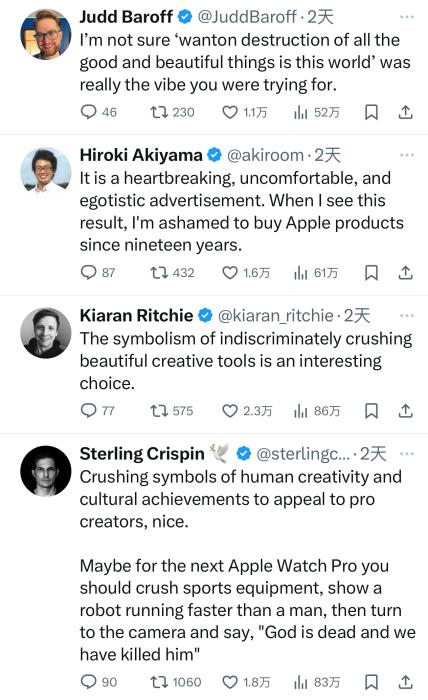Open Hiroki Akiyama's display name

click(x=141, y=155)
